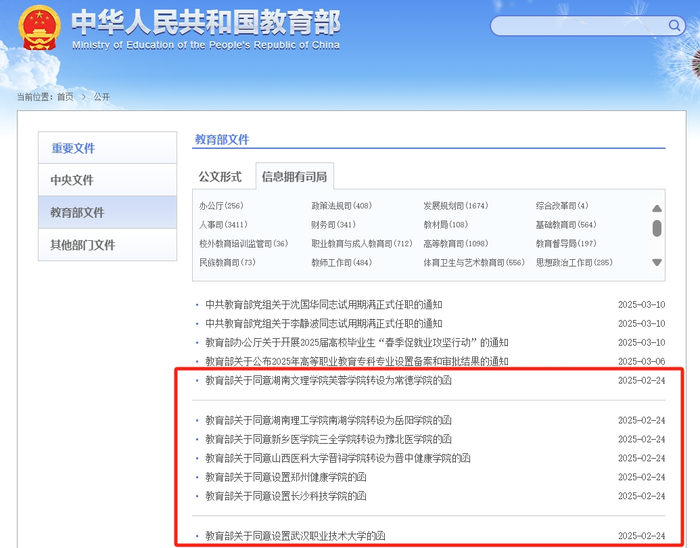The image size is (700, 548).
Task: Open letter on 常德学院 conversion
Action: 328,381
